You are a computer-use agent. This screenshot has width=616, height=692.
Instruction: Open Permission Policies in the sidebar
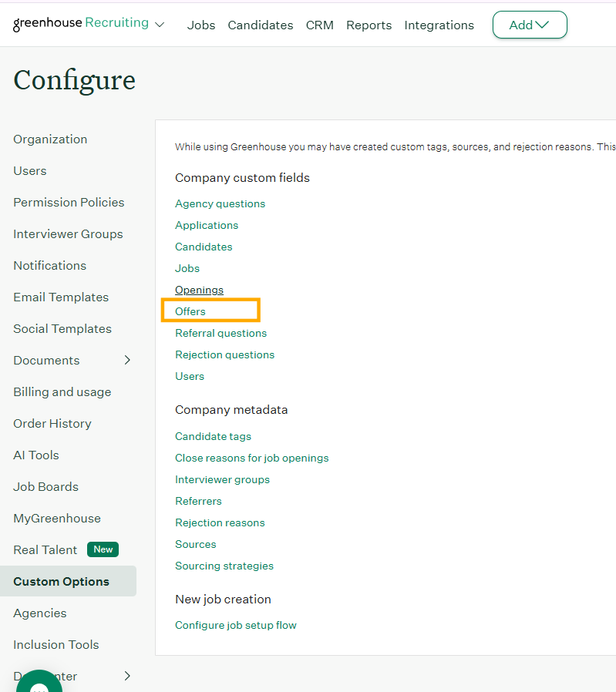pyautogui.click(x=69, y=202)
